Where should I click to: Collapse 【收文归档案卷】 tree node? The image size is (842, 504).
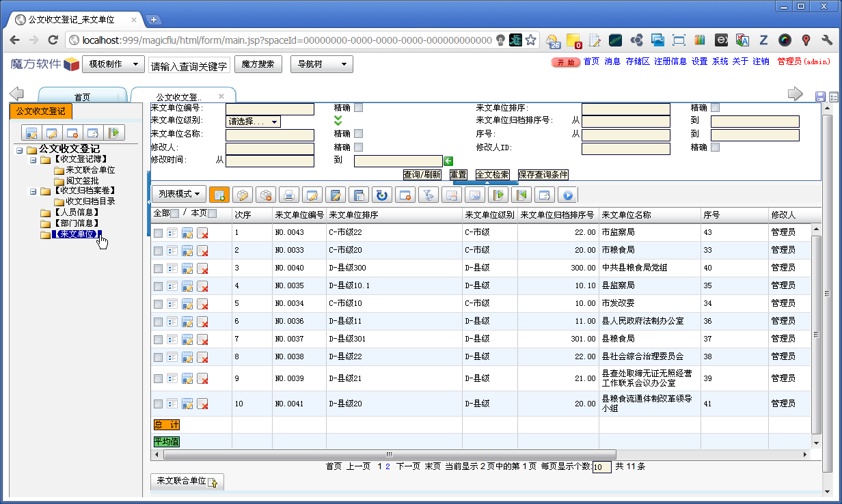(x=32, y=192)
